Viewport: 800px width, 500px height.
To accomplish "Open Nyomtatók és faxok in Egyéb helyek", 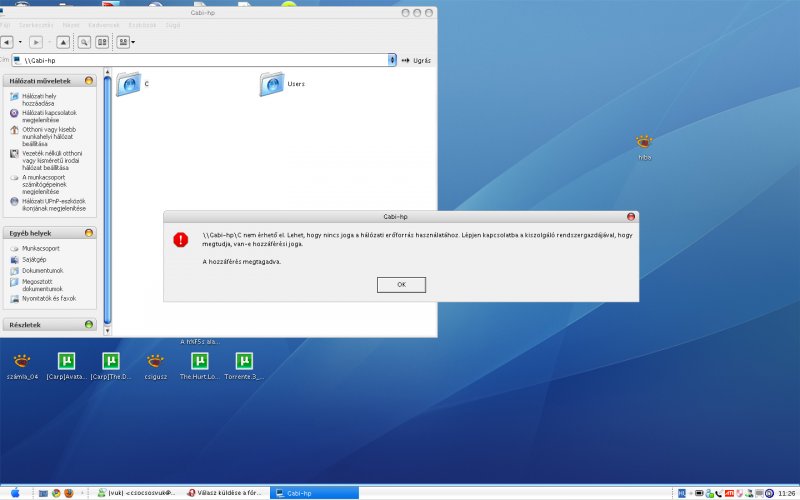I will pos(48,298).
